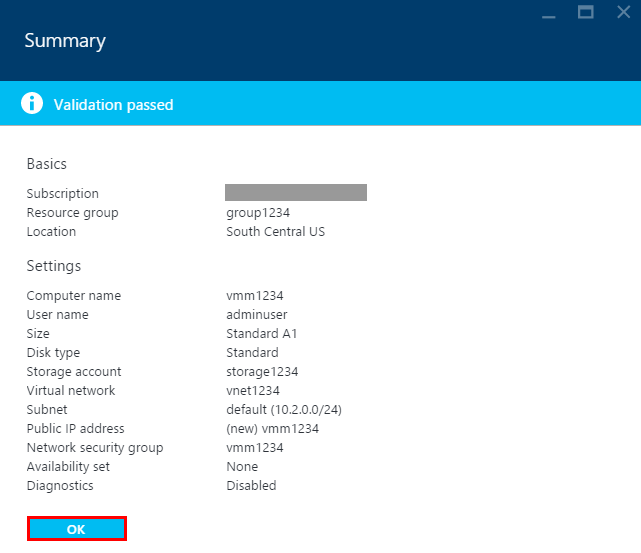Select the group1234 resource group value
The width and height of the screenshot is (641, 553).
tap(258, 213)
